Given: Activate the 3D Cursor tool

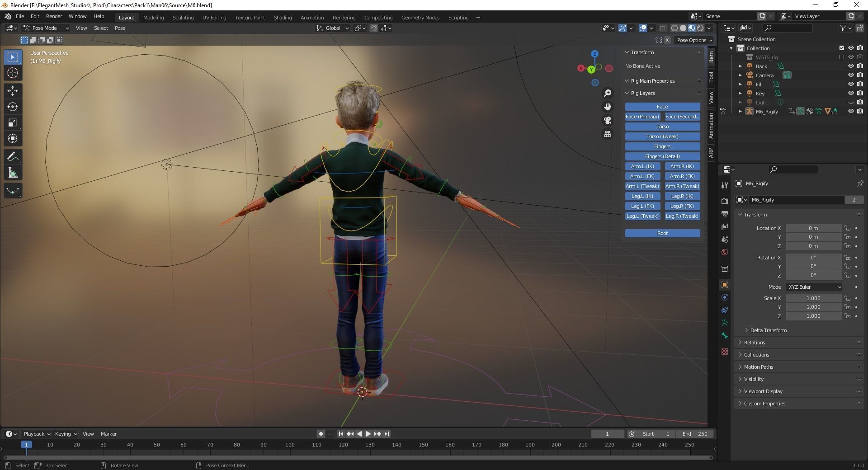Looking at the screenshot, I should point(13,73).
